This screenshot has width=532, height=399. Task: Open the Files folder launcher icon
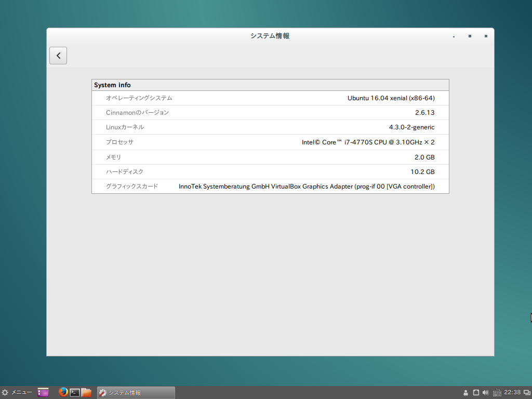[87, 393]
